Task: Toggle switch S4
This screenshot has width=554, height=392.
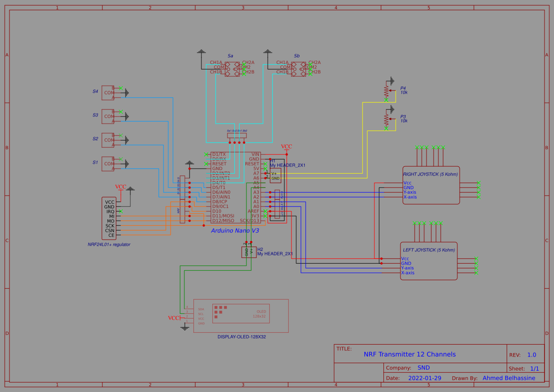Action: 109,93
